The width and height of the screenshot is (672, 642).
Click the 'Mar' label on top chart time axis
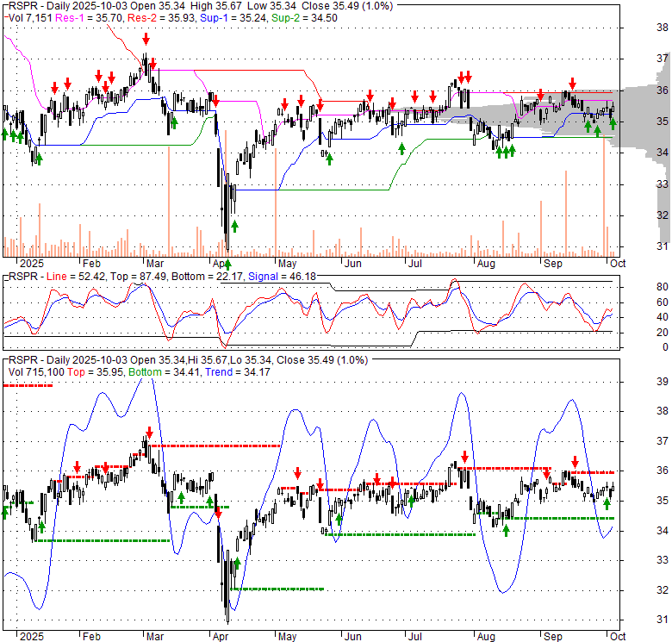click(155, 264)
